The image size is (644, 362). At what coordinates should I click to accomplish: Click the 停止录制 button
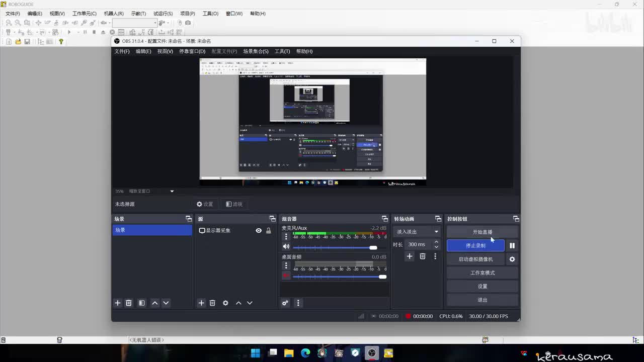475,246
